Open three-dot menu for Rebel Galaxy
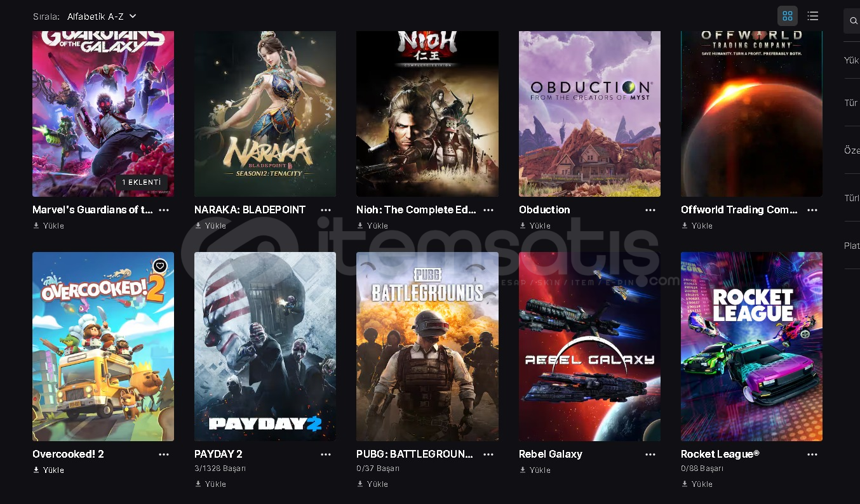Viewport: 860px width, 504px height. tap(650, 454)
